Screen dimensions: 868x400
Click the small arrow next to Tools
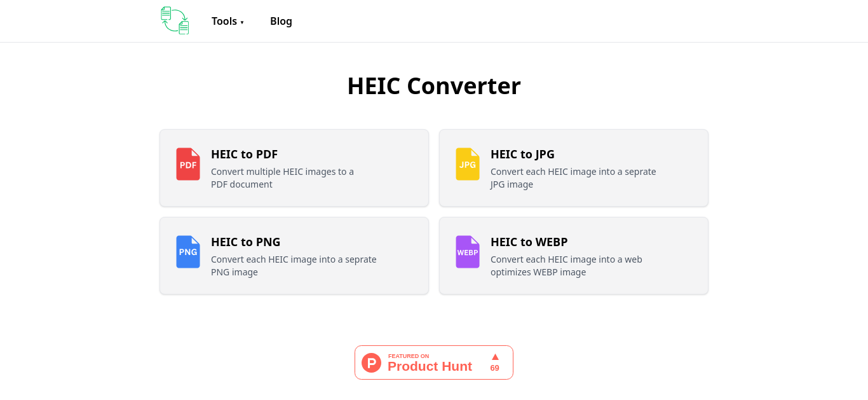pos(242,22)
